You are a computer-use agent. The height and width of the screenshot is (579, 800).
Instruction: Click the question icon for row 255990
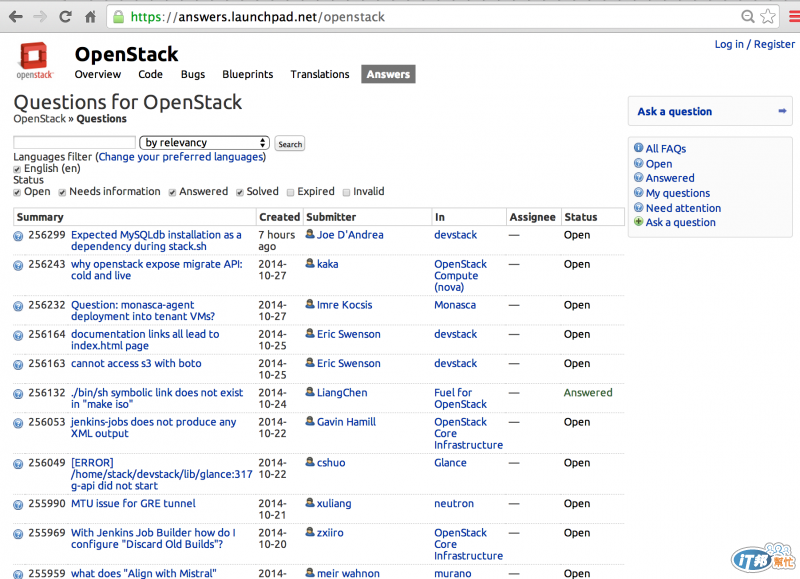tap(18, 505)
